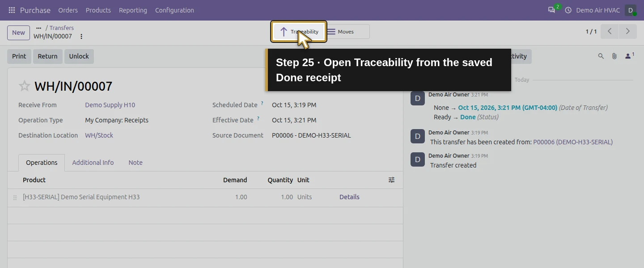Open the Configuration menu
Viewport: 644px width, 268px height.
tap(174, 10)
